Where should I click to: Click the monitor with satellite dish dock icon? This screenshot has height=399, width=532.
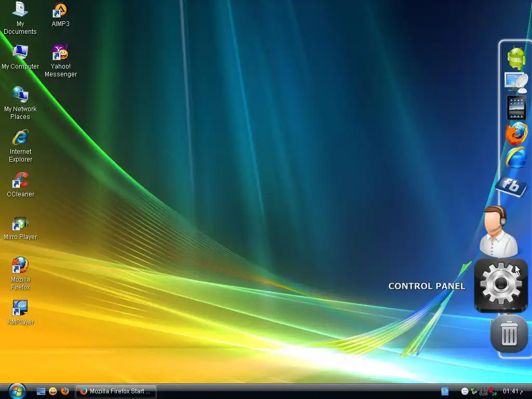(516, 82)
